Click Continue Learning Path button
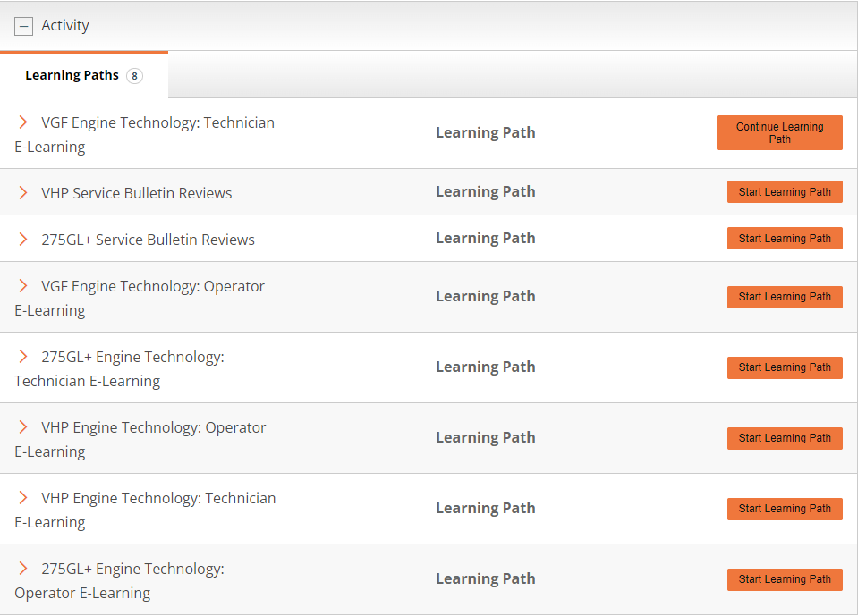 tap(779, 133)
